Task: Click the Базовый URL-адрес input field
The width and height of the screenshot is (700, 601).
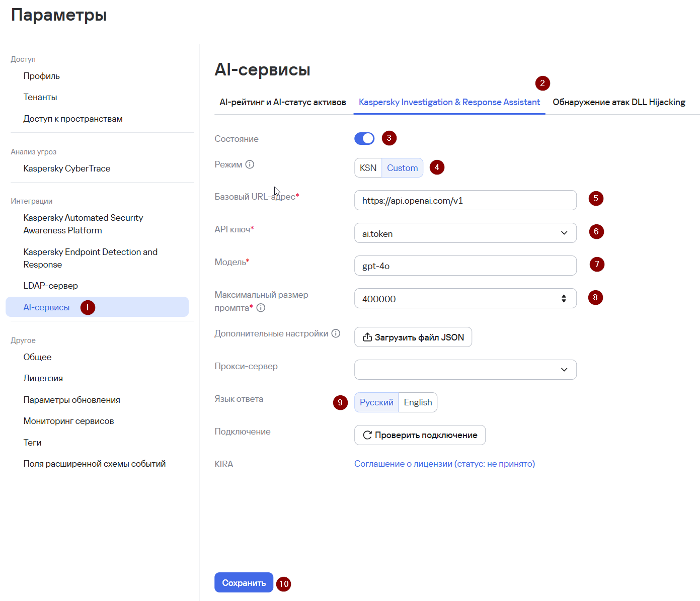Action: (x=465, y=200)
